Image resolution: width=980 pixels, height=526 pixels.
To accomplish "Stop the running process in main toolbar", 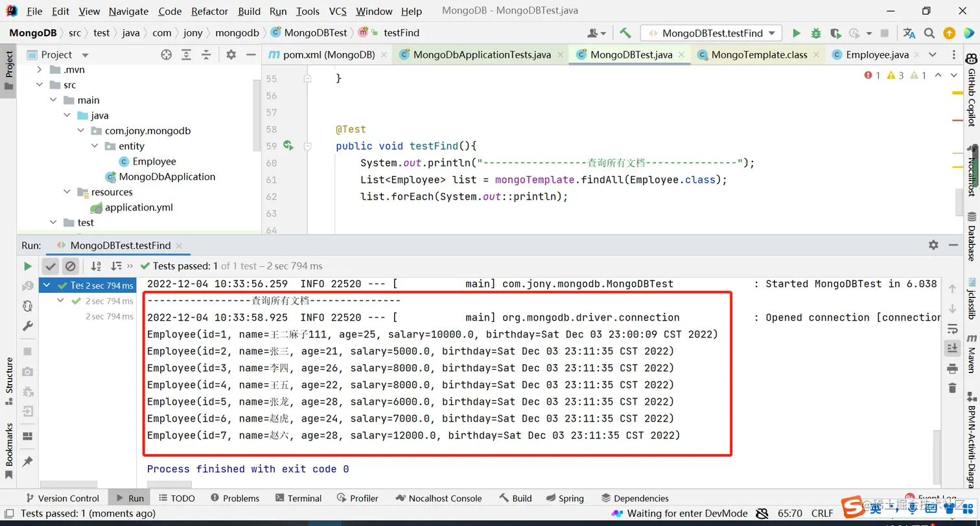I will (885, 33).
